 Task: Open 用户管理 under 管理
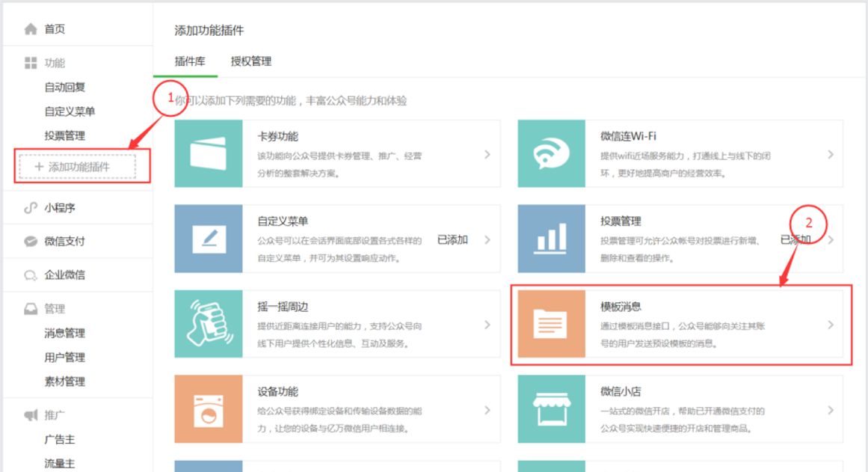(65, 358)
